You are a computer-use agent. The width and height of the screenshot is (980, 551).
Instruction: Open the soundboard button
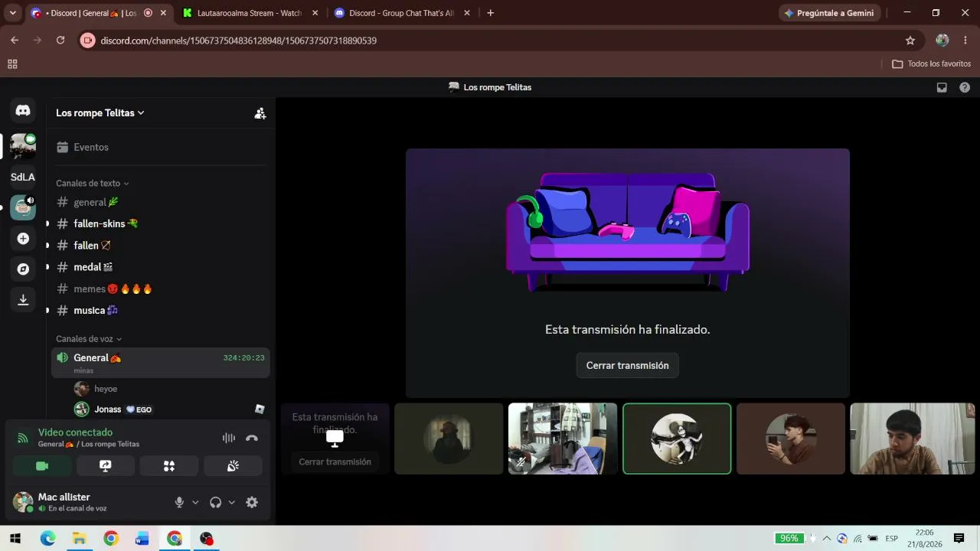(233, 465)
